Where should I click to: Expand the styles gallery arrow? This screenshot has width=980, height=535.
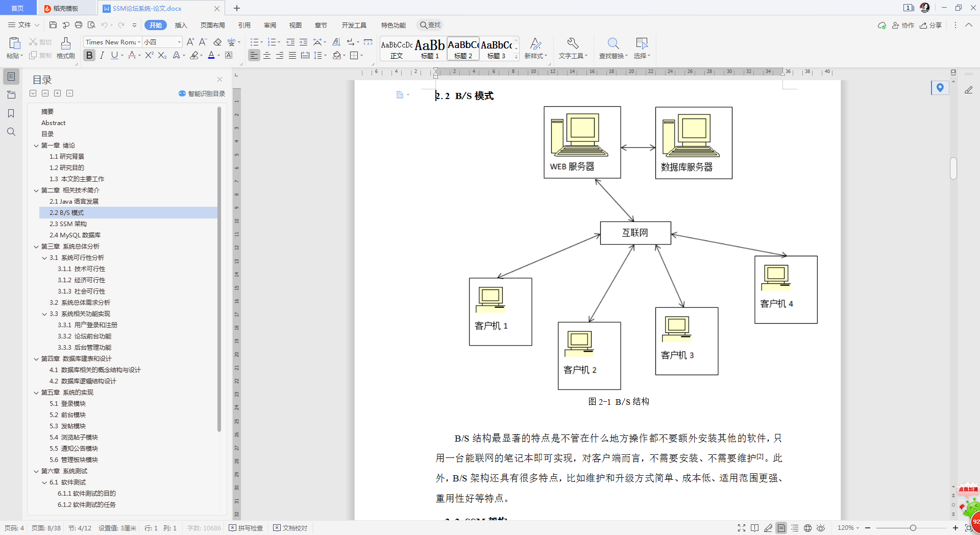[516, 57]
